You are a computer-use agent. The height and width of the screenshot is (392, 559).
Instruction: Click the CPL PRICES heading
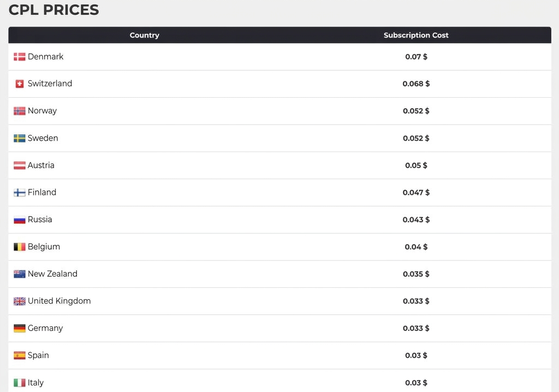54,10
